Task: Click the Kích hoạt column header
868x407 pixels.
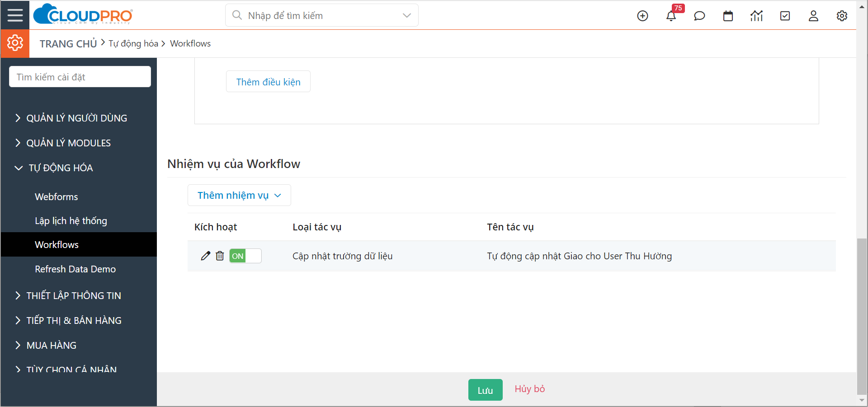Action: 216,227
